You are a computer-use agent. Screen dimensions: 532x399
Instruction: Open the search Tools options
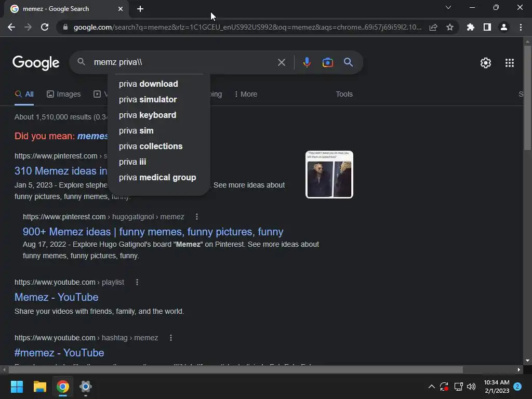(344, 95)
